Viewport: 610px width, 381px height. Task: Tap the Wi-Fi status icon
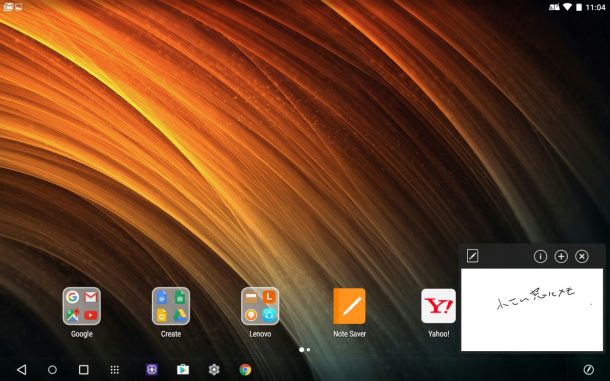point(568,7)
